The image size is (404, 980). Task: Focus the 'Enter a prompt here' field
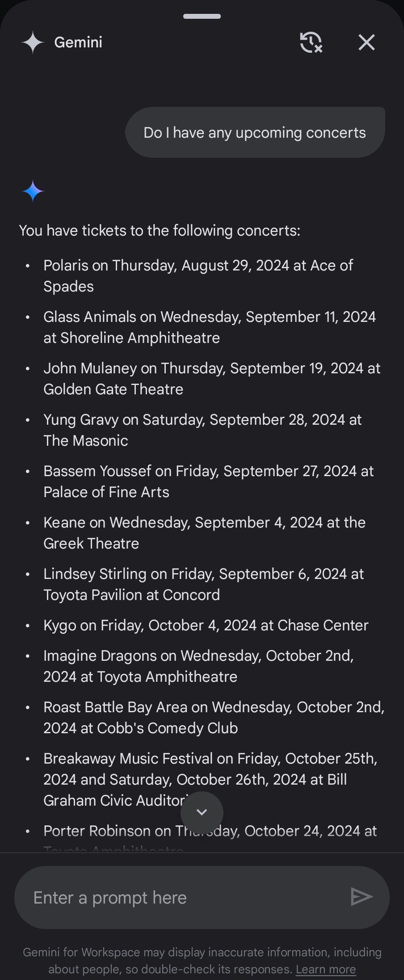[183, 897]
